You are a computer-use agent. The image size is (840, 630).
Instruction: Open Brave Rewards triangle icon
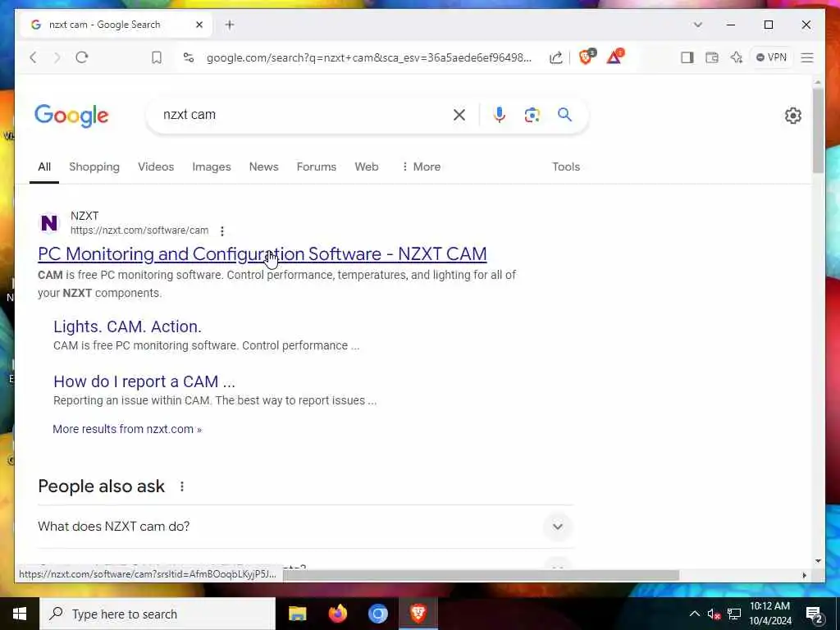tap(615, 57)
